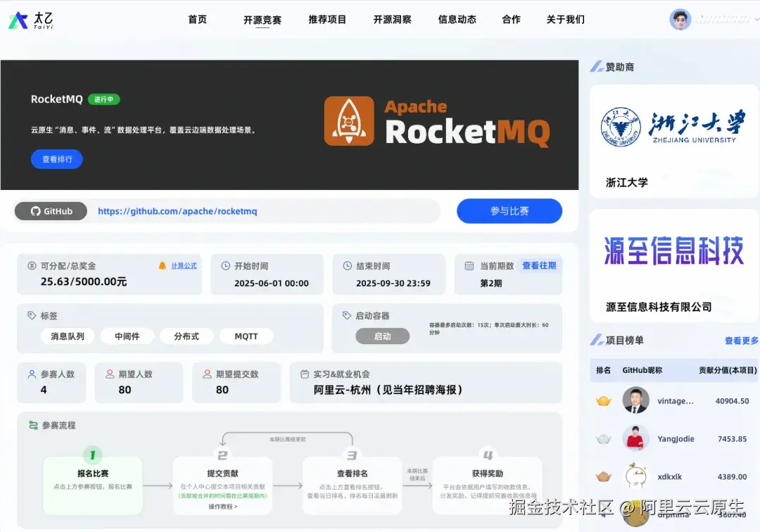
Task: Click the tag icon beside 标签
Action: (x=32, y=315)
